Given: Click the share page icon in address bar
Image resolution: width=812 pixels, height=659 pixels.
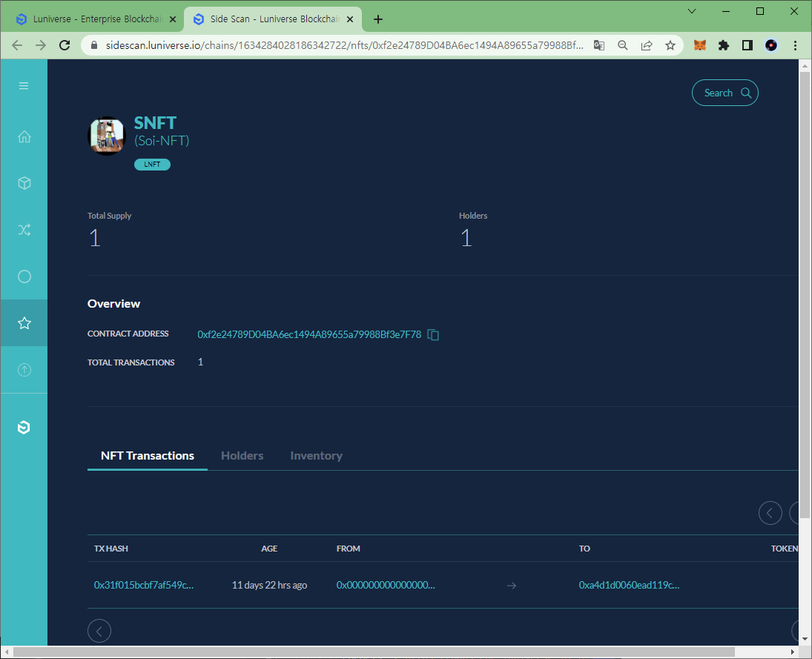Looking at the screenshot, I should [x=647, y=45].
